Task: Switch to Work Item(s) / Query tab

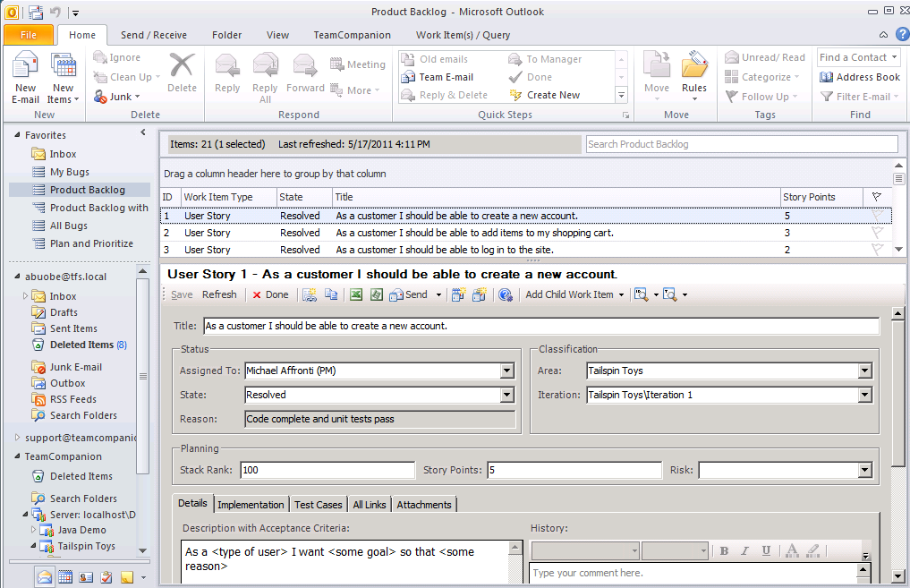Action: 464,35
